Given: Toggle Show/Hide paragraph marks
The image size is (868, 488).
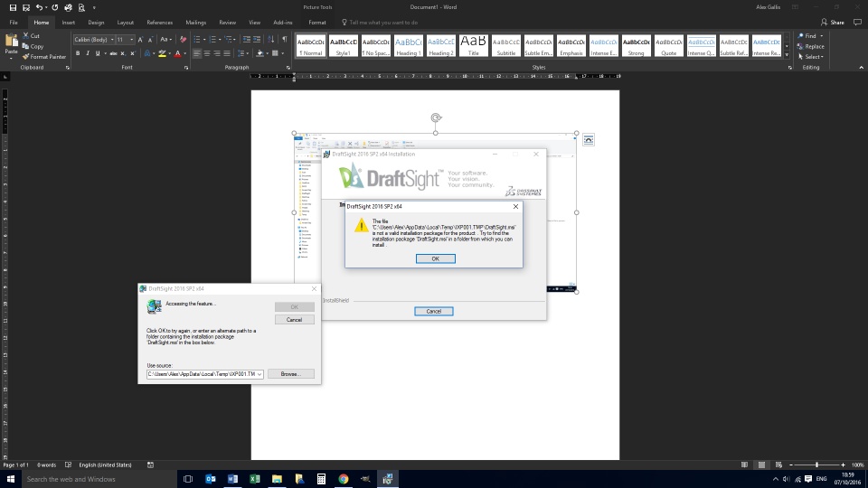Looking at the screenshot, I should (285, 39).
